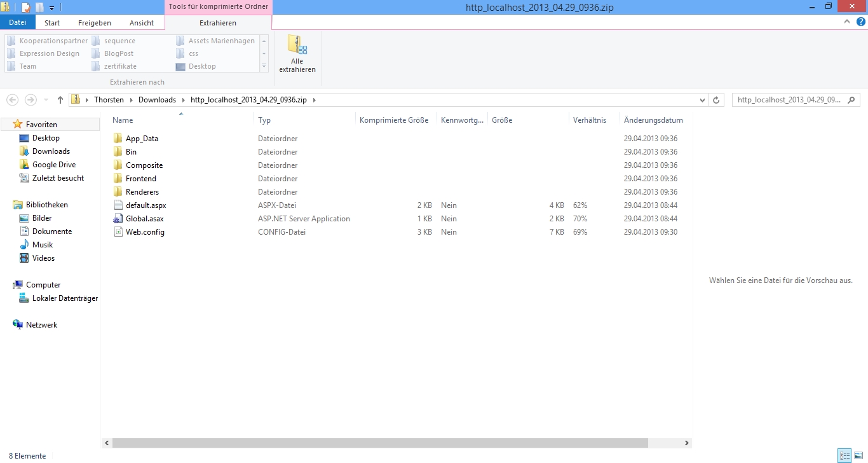Image resolution: width=868 pixels, height=463 pixels.
Task: Click the Alle extrahieren icon
Action: click(x=297, y=46)
